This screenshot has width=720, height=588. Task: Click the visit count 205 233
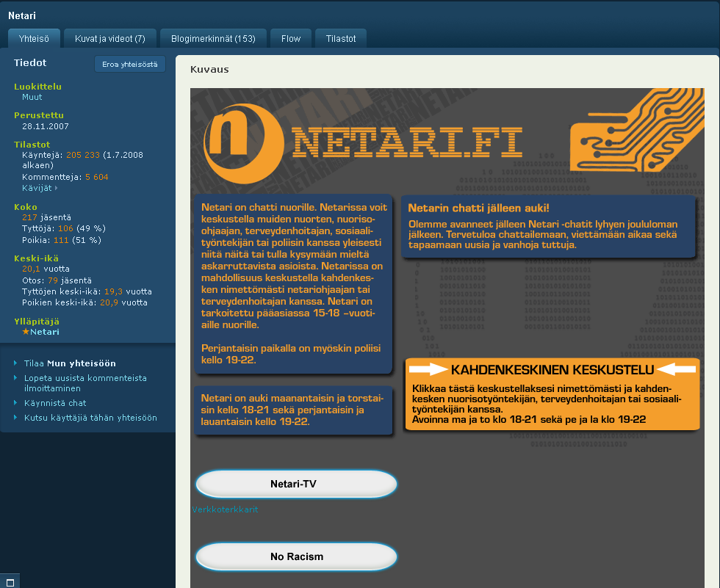[83, 155]
